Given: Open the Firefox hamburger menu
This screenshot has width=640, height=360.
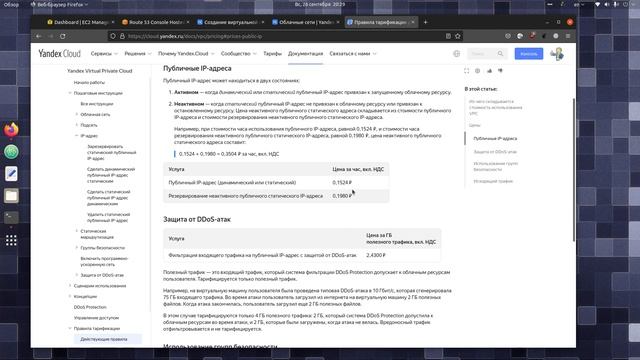Looking at the screenshot, I should [x=568, y=36].
